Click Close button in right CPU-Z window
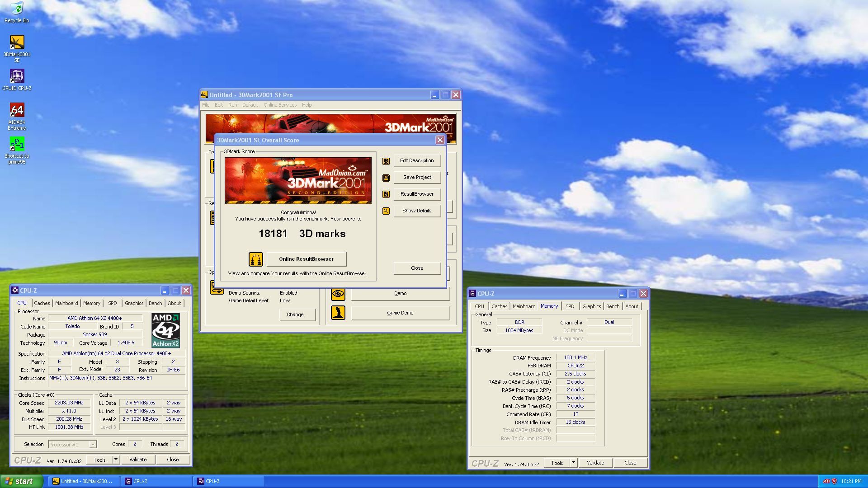 click(x=630, y=463)
